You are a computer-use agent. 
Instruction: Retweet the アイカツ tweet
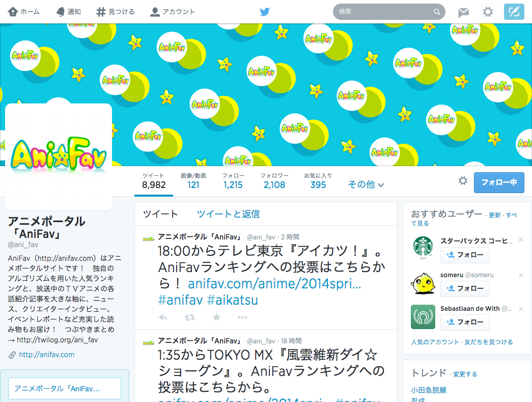190,317
